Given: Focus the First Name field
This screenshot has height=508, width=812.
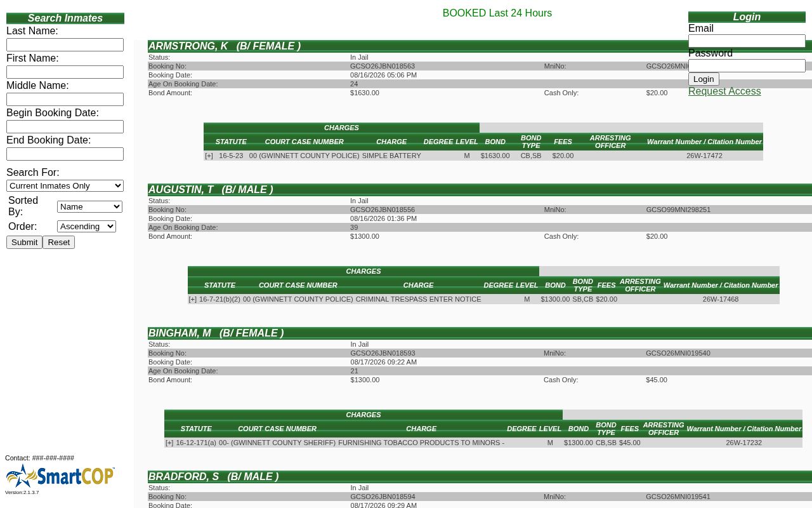Looking at the screenshot, I should coord(65,72).
